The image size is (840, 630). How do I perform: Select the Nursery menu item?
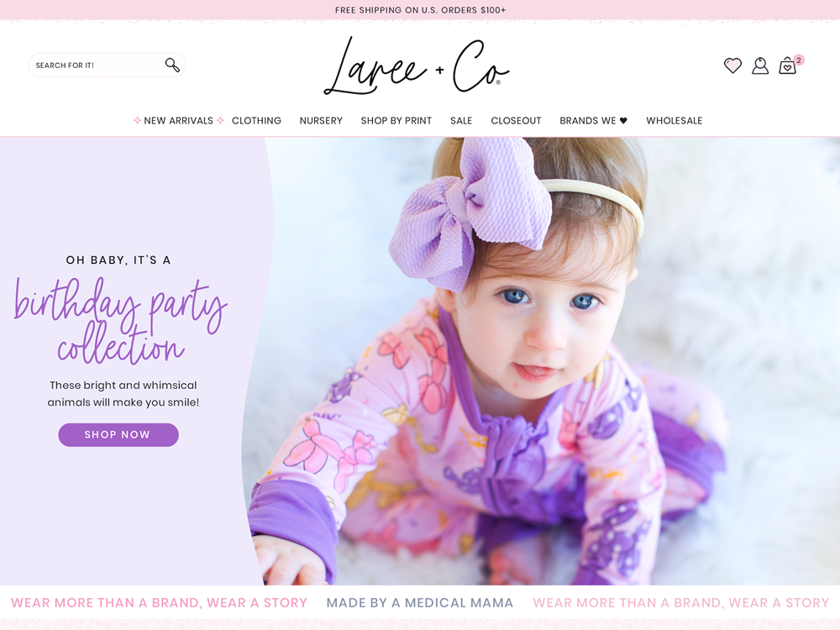point(321,120)
